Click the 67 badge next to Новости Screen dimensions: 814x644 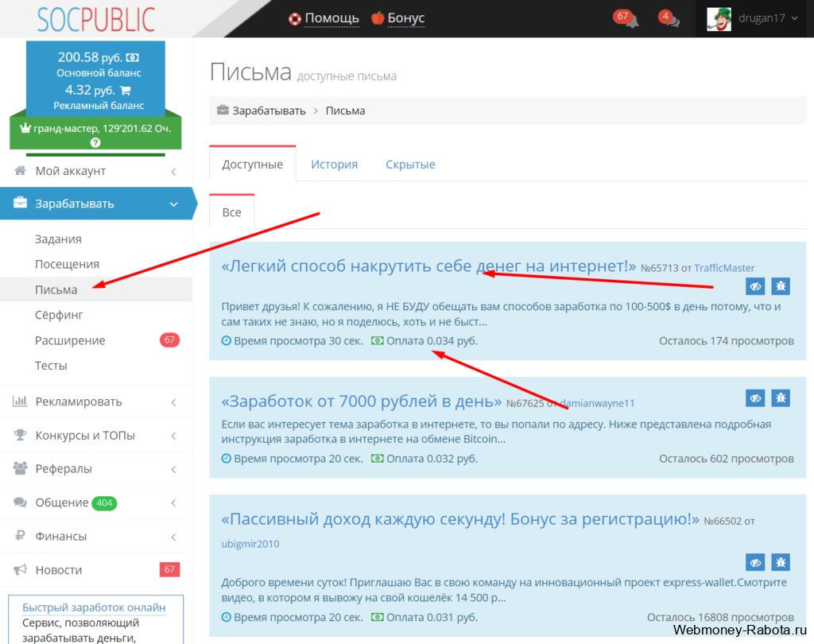point(170,569)
